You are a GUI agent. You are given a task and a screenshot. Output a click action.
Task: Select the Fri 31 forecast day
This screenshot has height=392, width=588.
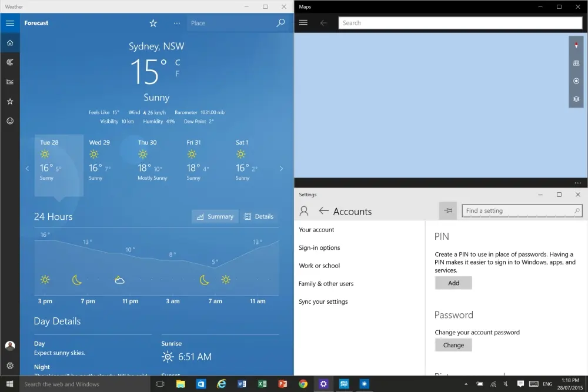(x=206, y=165)
